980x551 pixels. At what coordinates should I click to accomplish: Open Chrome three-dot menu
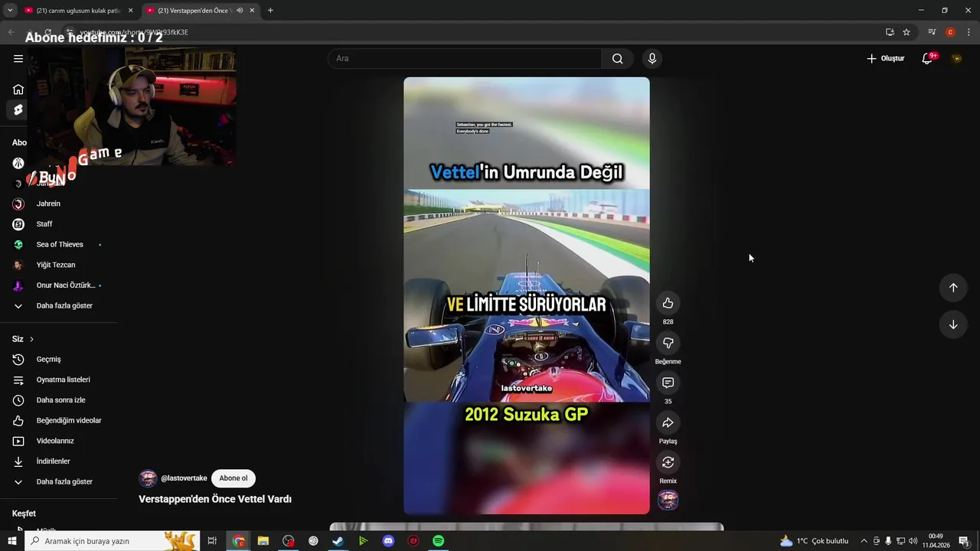coord(969,32)
